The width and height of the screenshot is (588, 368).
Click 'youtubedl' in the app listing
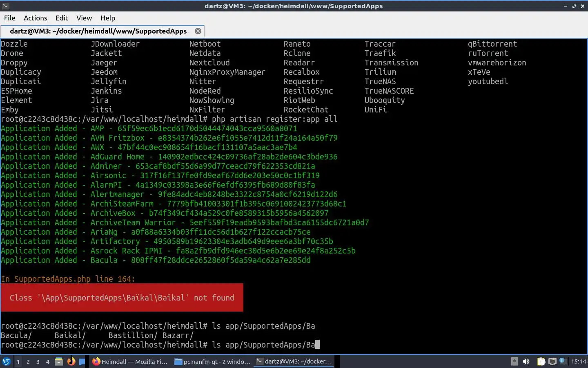pos(488,81)
